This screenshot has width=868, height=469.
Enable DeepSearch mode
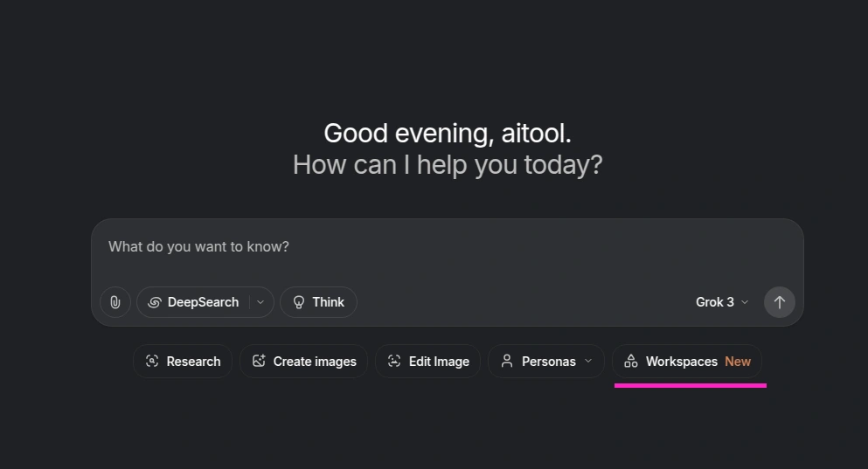(203, 302)
